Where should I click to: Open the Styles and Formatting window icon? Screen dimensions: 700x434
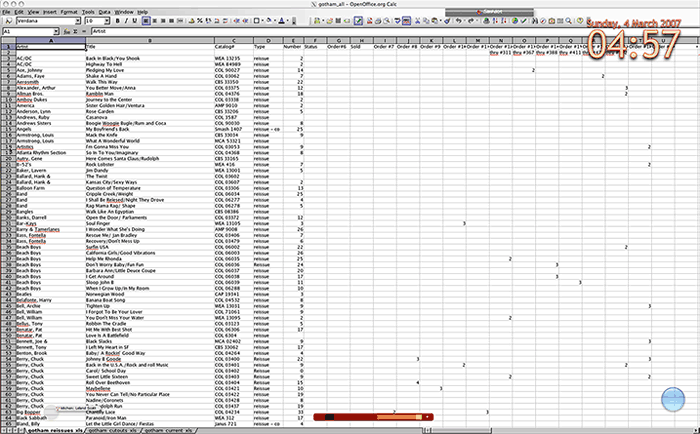[x=8, y=21]
